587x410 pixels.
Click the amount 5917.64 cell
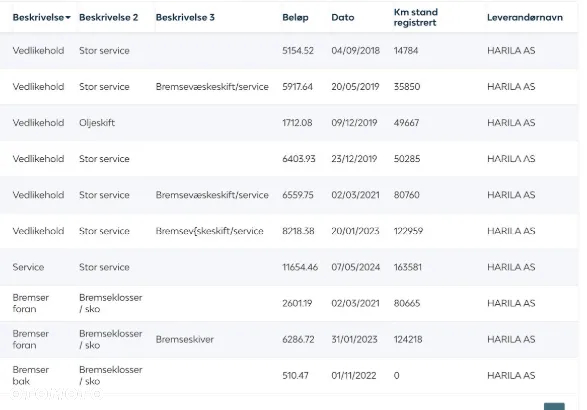[x=298, y=86]
